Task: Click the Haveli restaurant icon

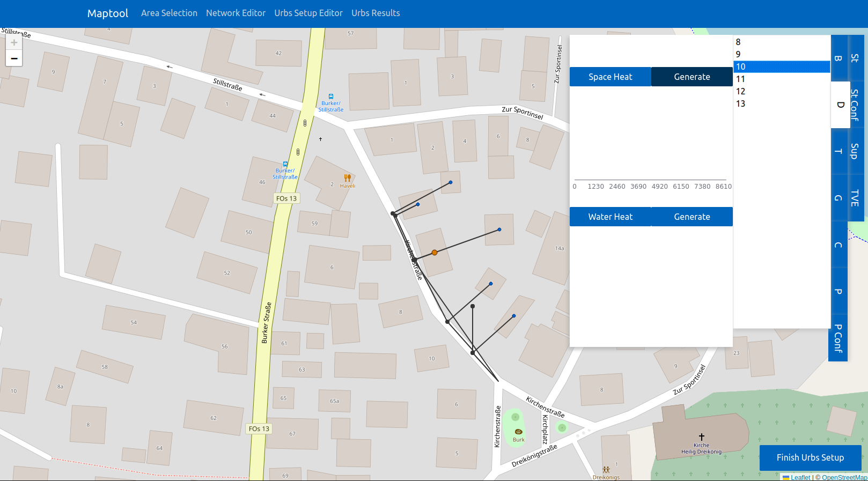Action: coord(348,177)
